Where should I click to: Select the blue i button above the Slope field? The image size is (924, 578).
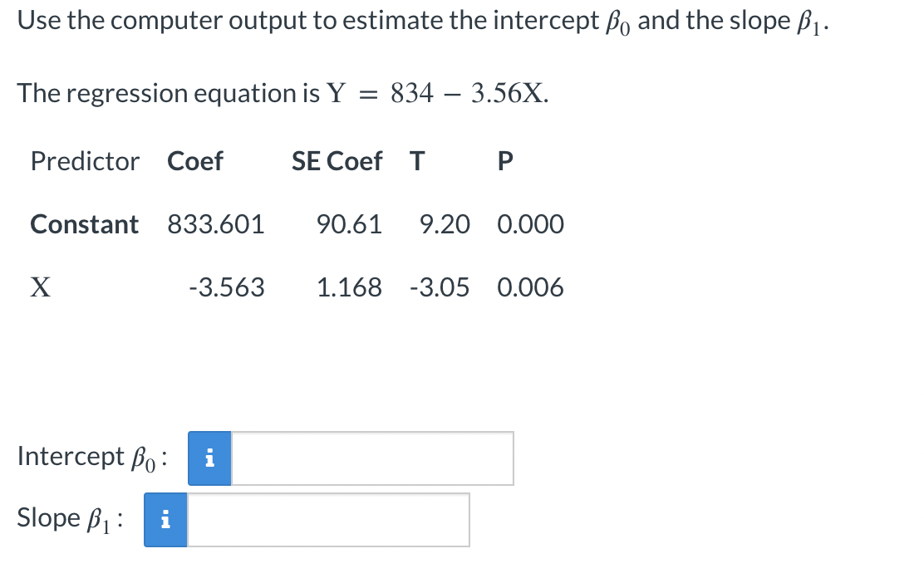point(165,519)
